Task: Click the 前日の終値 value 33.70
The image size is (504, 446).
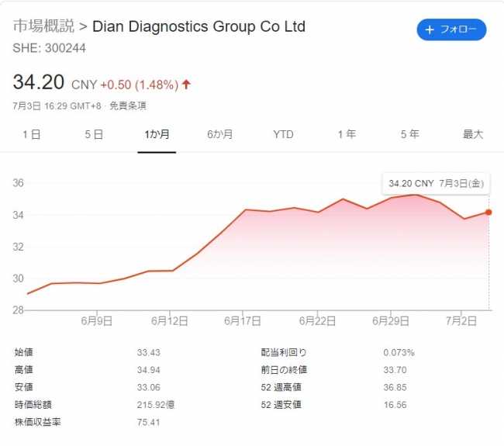Action: (x=395, y=370)
